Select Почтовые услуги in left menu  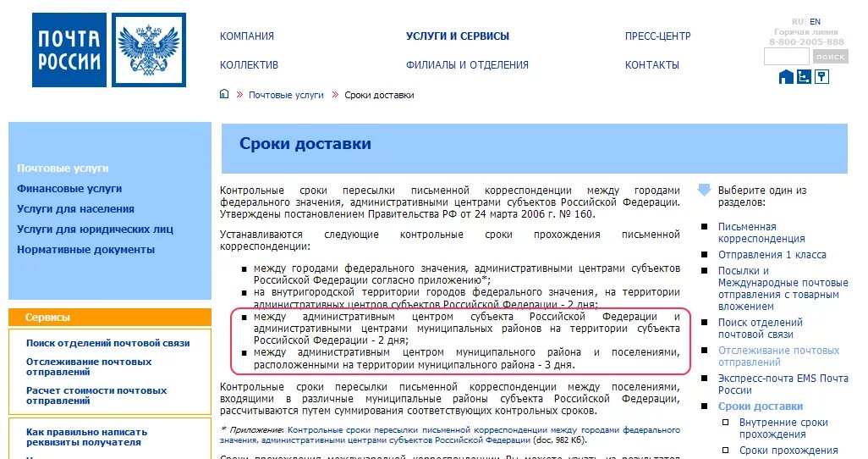pyautogui.click(x=63, y=168)
